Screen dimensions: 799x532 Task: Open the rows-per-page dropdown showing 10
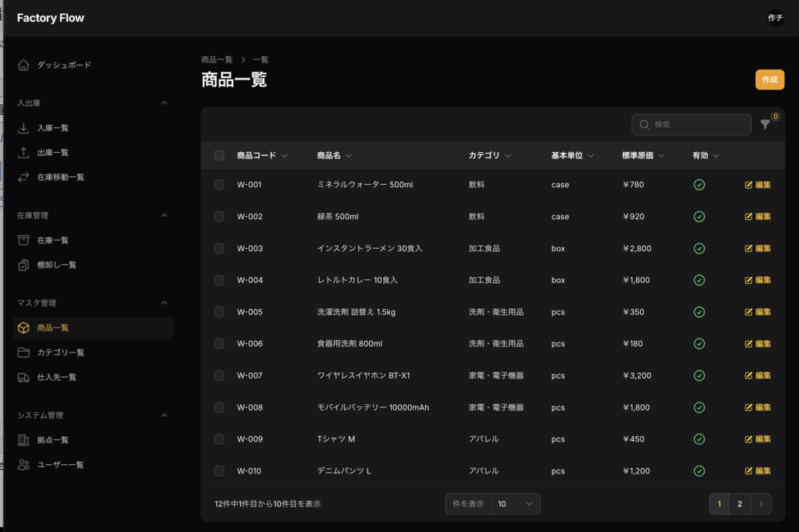pyautogui.click(x=515, y=504)
